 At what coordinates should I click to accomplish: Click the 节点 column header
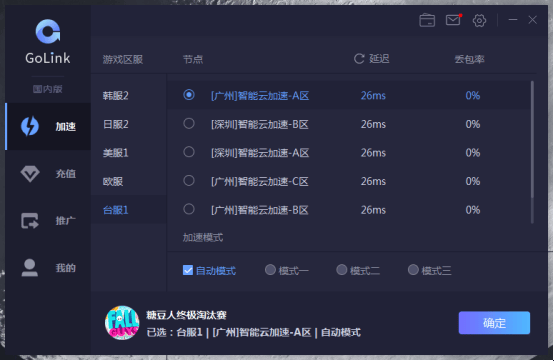[193, 59]
